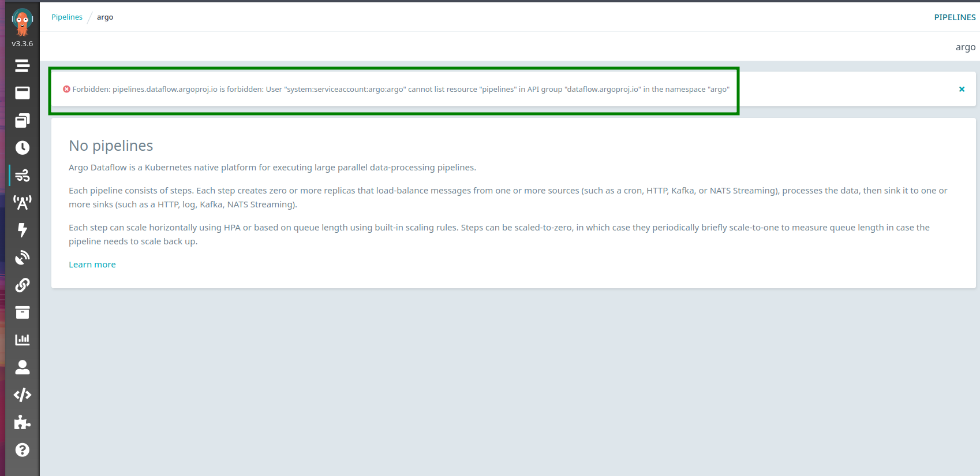Open Sensors lightning bolt icon

click(23, 230)
